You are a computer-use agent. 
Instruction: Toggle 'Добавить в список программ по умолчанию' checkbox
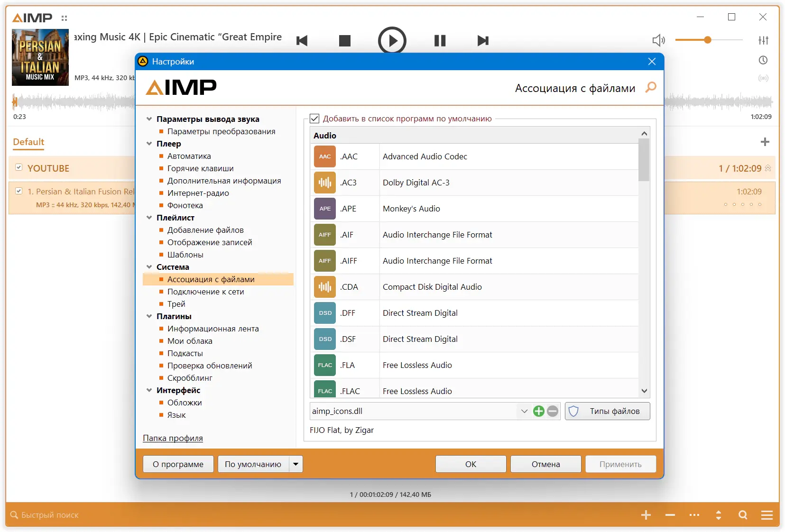[314, 119]
